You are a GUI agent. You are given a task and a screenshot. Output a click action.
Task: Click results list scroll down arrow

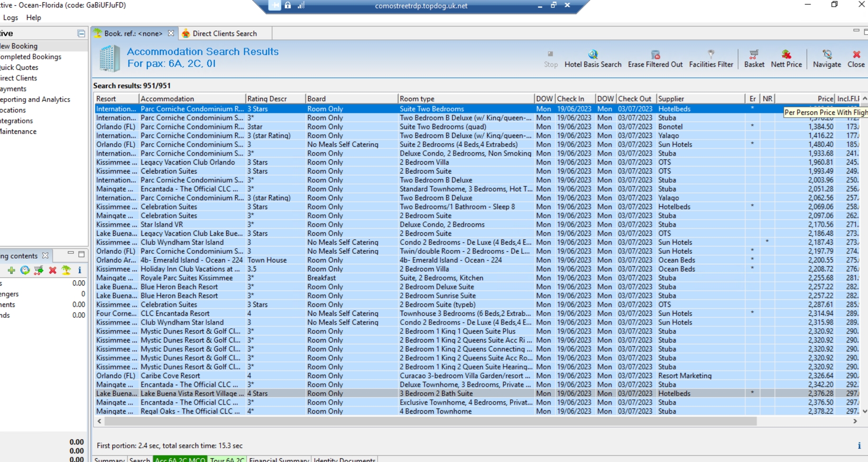[x=864, y=411]
